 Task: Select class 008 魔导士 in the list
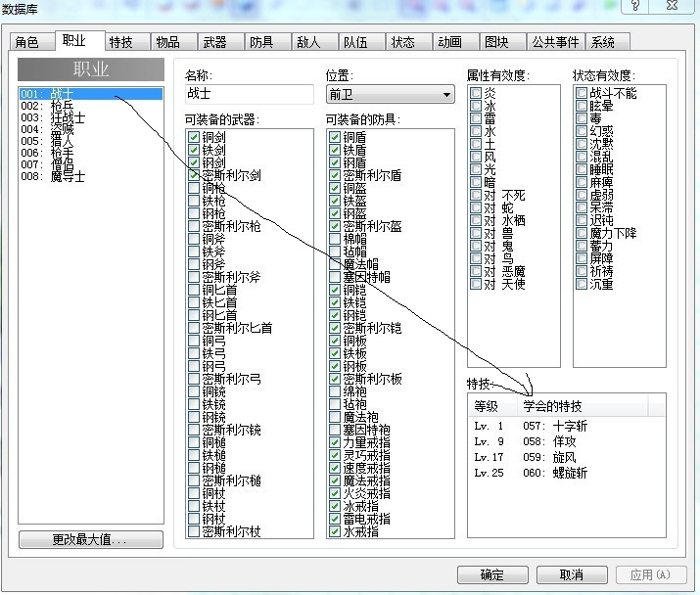click(x=91, y=176)
